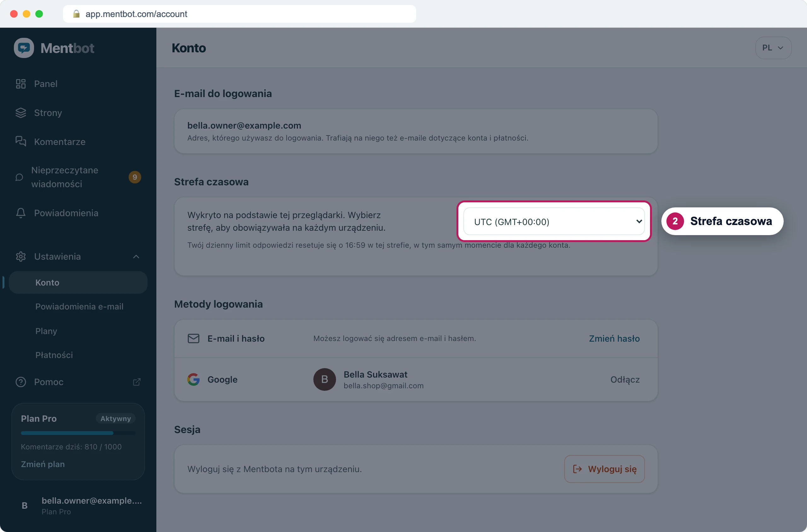This screenshot has height=532, width=807.
Task: Click the Pomoc question mark icon
Action: (21, 382)
